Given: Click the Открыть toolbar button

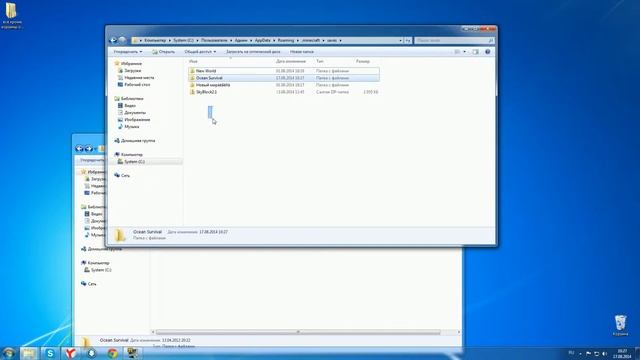Looking at the screenshot, I should pyautogui.click(x=163, y=52).
